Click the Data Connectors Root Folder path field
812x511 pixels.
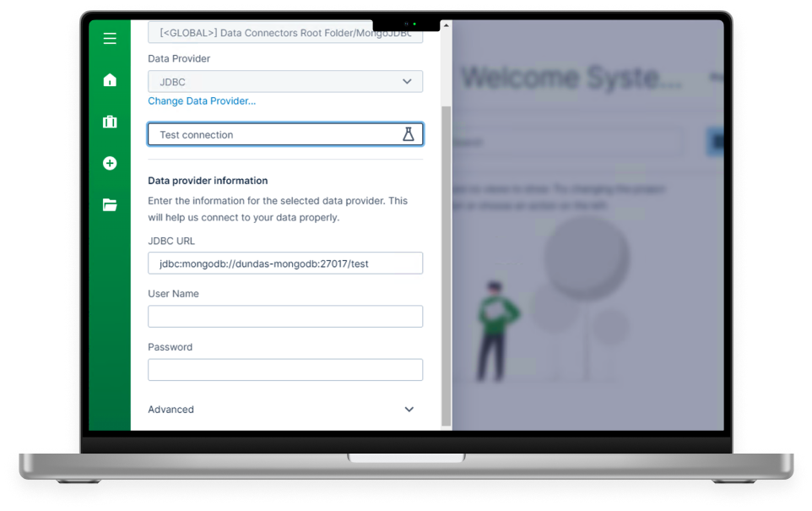click(x=285, y=34)
